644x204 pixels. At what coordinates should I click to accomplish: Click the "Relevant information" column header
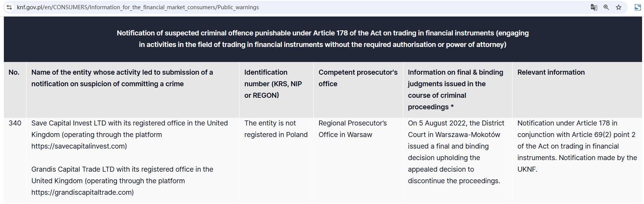[551, 72]
